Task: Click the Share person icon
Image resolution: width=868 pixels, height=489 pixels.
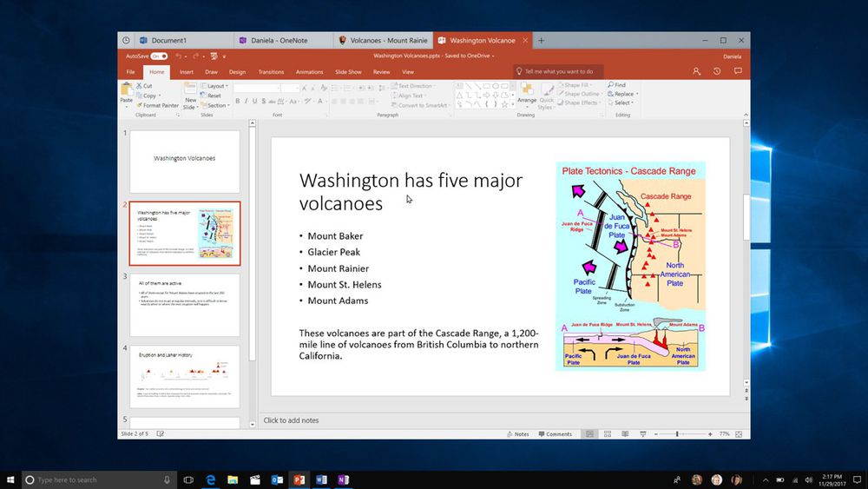Action: click(696, 72)
